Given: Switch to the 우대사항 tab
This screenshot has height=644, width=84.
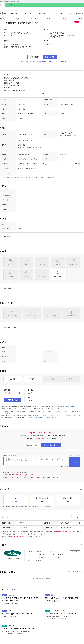Looking at the screenshot, I should click(x=34, y=19).
